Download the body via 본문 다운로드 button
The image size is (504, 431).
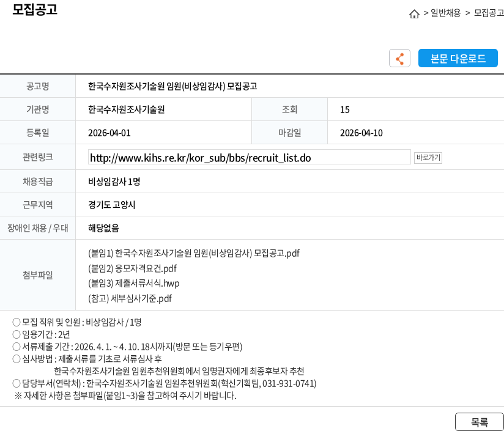point(458,58)
